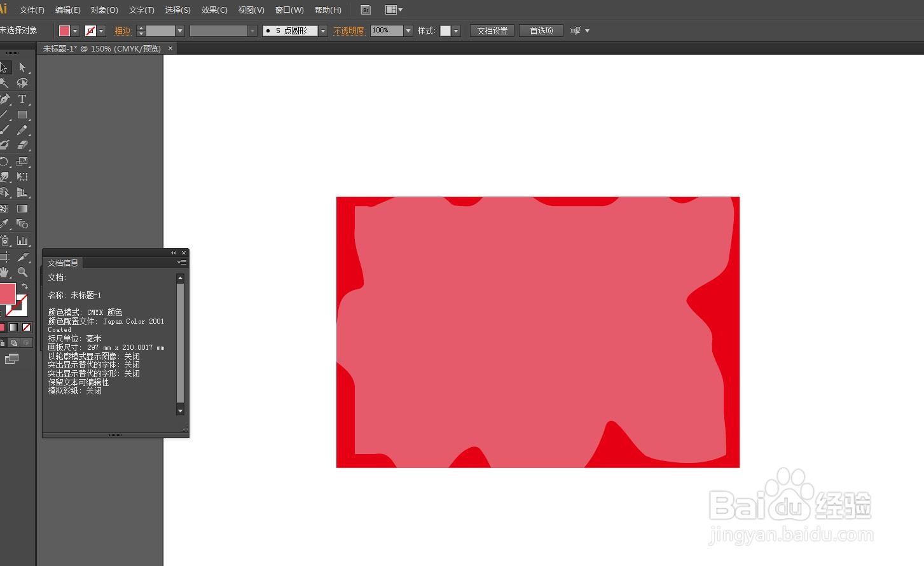Select the Type tool
The image size is (924, 566).
[22, 99]
